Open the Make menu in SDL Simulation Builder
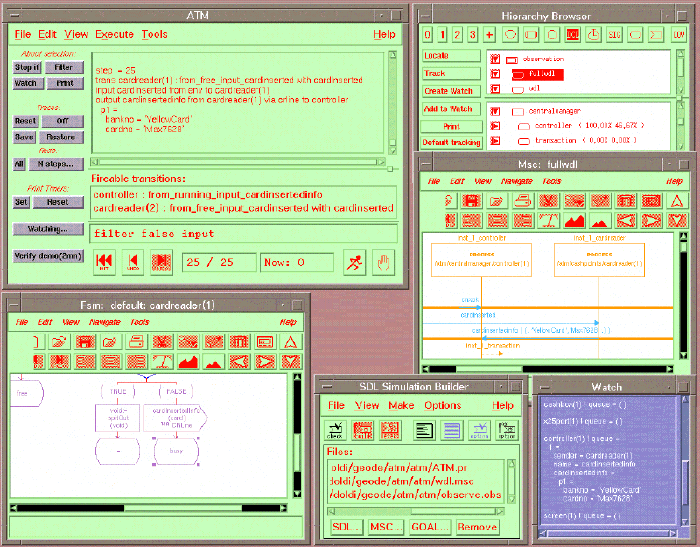Image resolution: width=700 pixels, height=547 pixels. [x=400, y=405]
